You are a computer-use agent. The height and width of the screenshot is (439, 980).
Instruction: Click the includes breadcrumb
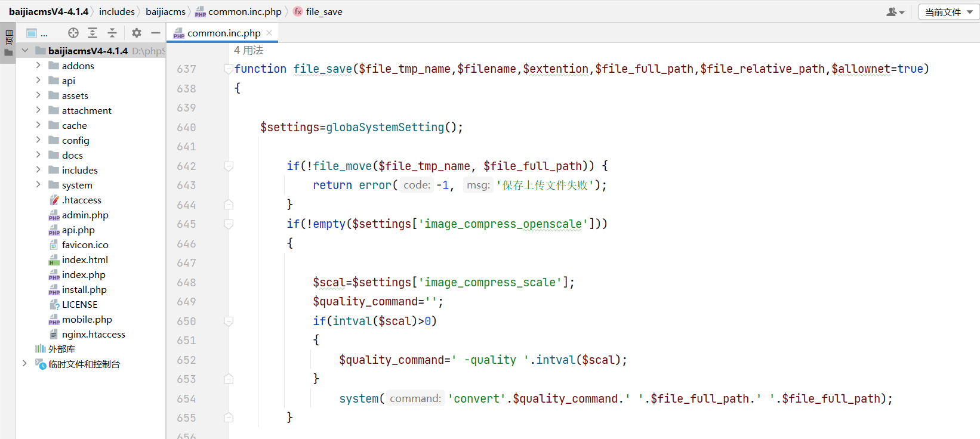click(117, 11)
